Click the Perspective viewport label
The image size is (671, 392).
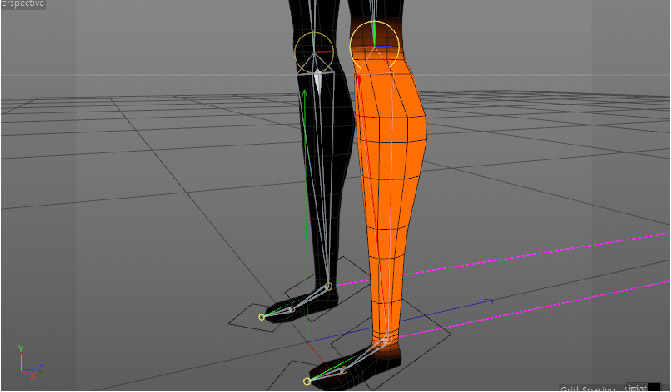coord(23,4)
